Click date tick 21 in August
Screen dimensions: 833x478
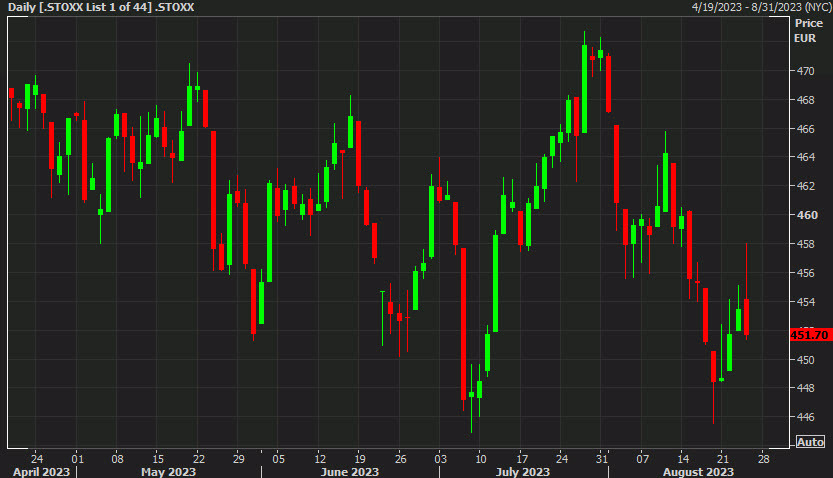723,459
